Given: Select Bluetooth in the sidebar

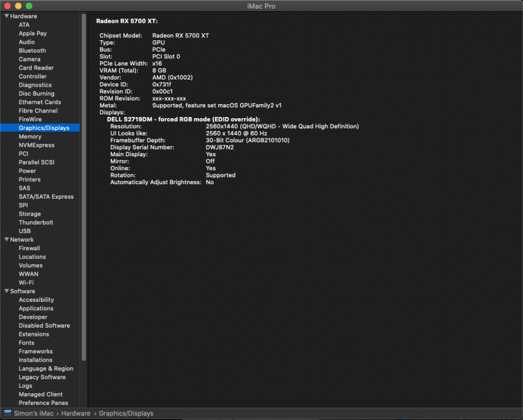Looking at the screenshot, I should point(32,51).
